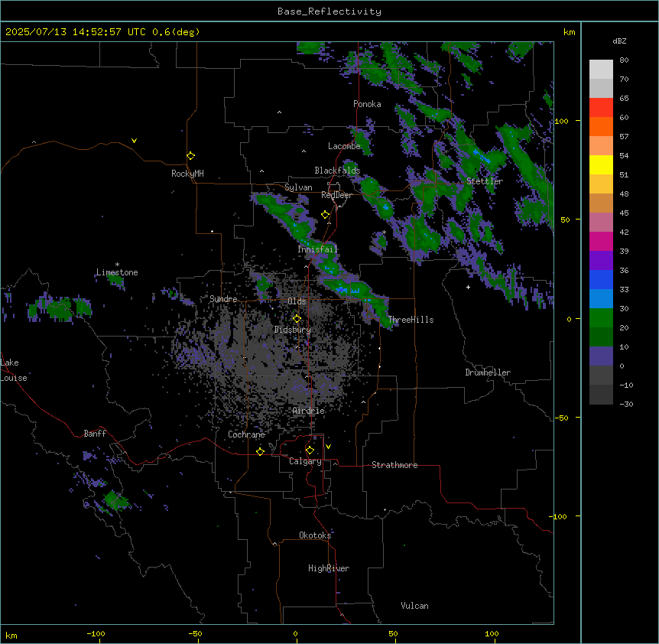Click the Banff label

pyautogui.click(x=95, y=434)
